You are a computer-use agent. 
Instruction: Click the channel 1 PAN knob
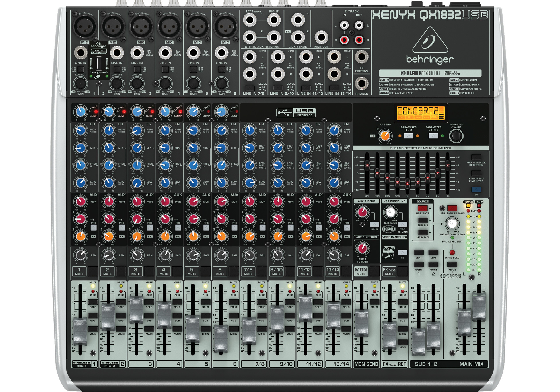pos(81,255)
